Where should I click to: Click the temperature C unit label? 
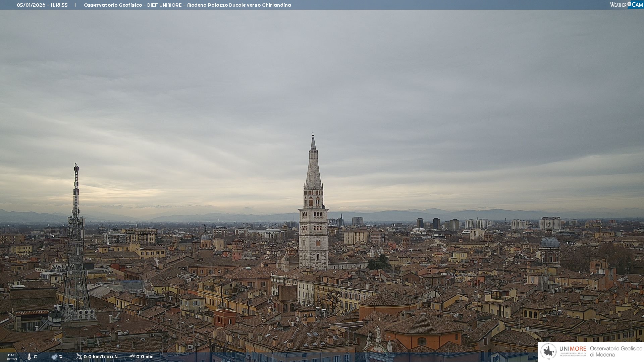(35, 357)
